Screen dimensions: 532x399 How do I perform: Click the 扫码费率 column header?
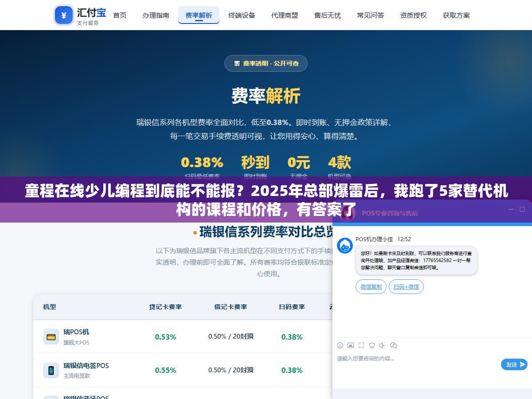(x=292, y=307)
